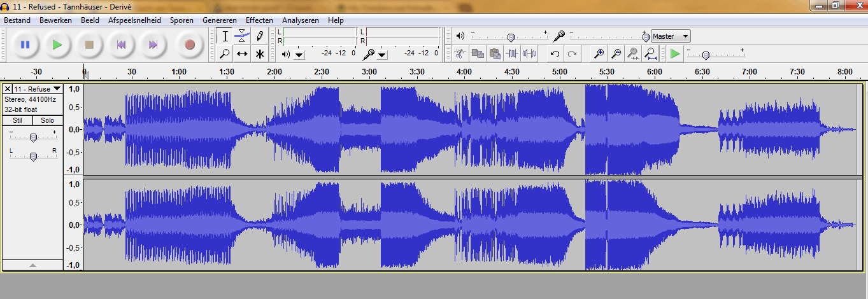This screenshot has width=868, height=299.
Task: Undo the last action
Action: coord(555,54)
